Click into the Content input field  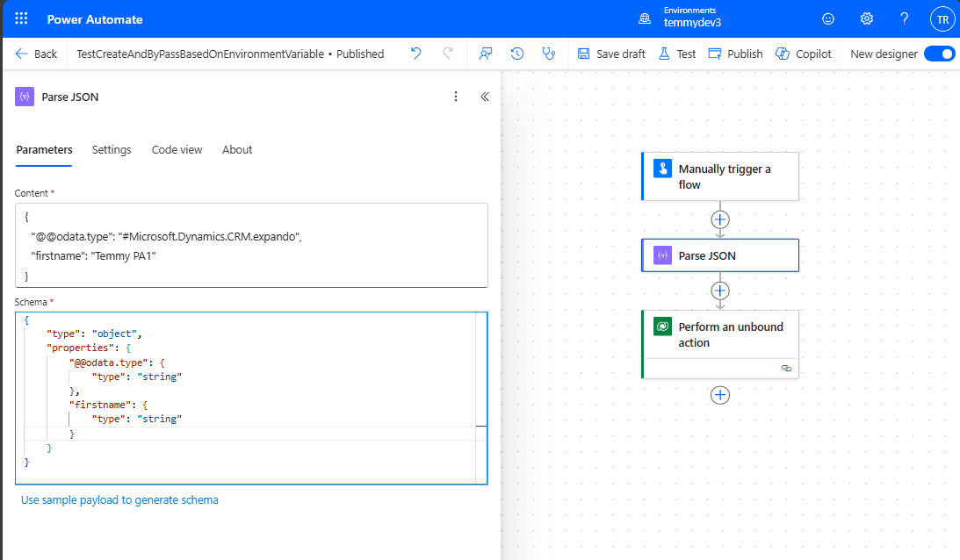pyautogui.click(x=251, y=246)
